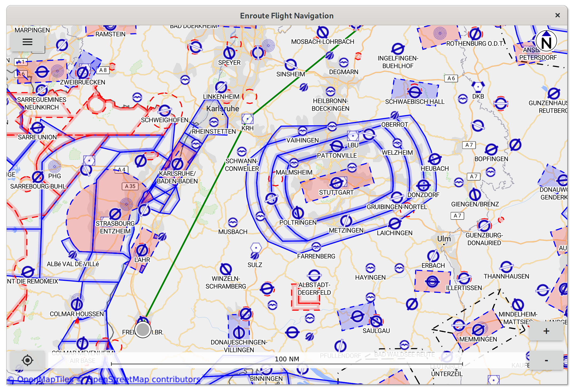This screenshot has height=392, width=575.
Task: Open the hamburger main menu
Action: [x=27, y=42]
